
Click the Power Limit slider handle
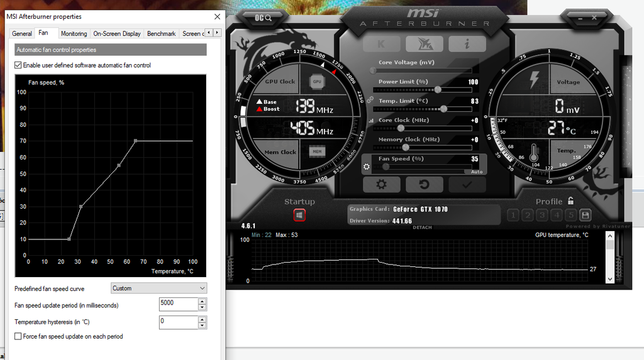pos(438,90)
